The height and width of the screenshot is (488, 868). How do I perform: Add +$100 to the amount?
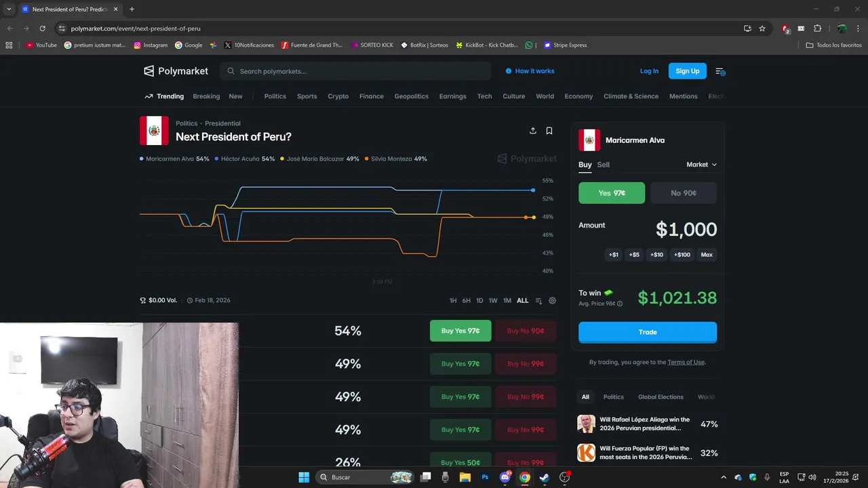pos(682,255)
